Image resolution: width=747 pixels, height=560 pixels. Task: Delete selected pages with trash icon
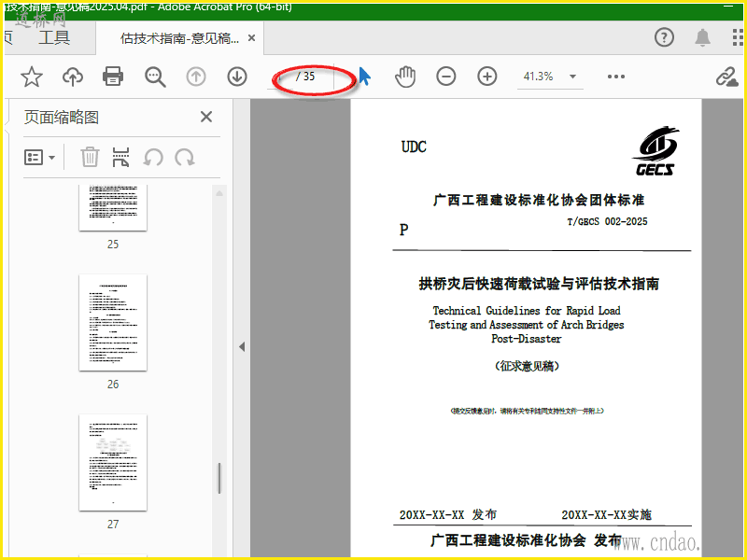click(90, 157)
